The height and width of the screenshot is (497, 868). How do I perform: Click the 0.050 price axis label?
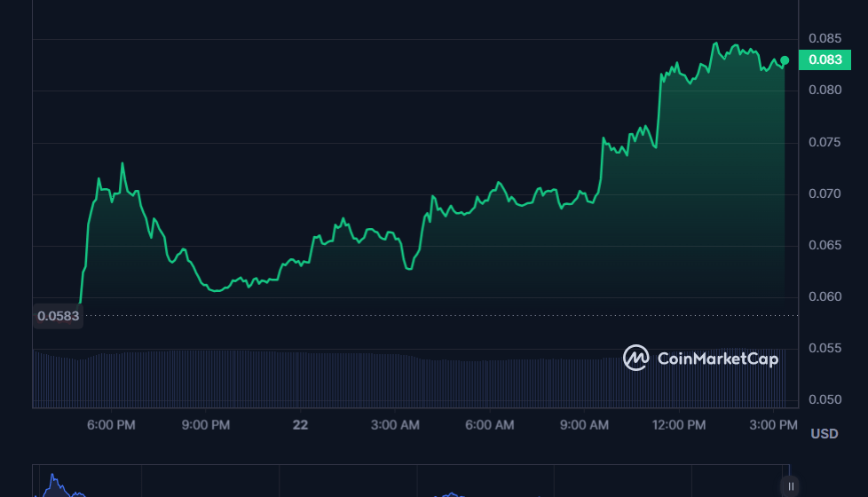[x=825, y=399]
